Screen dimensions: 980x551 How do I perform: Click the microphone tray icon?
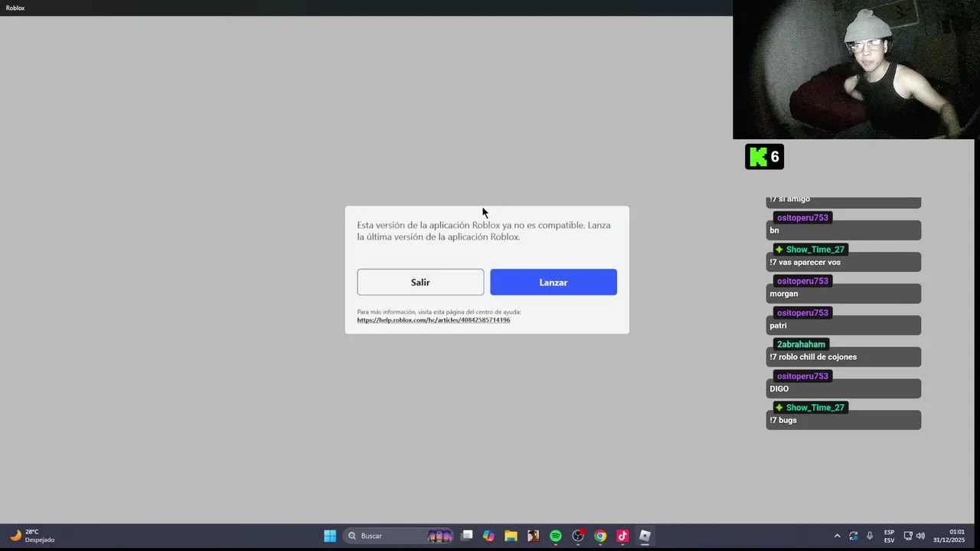pos(870,536)
